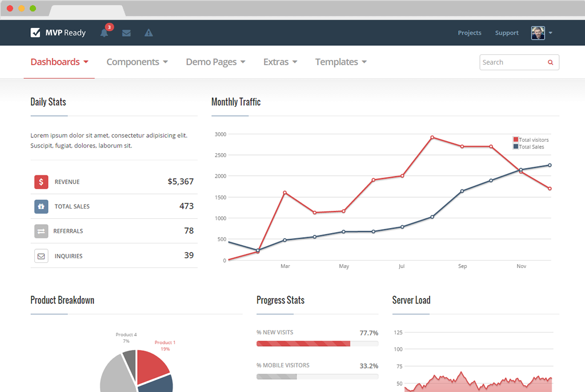This screenshot has width=585, height=392.
Task: Click the 33.2% mobile visitors value
Action: (368, 366)
